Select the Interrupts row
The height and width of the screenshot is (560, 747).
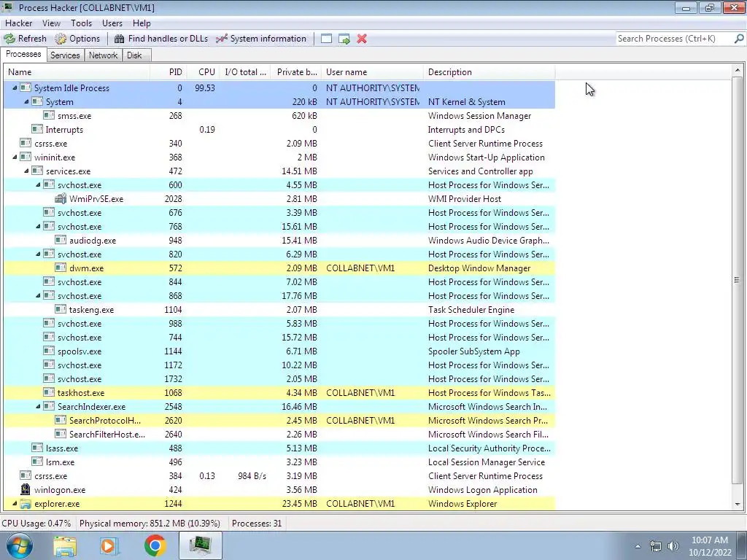coord(279,129)
